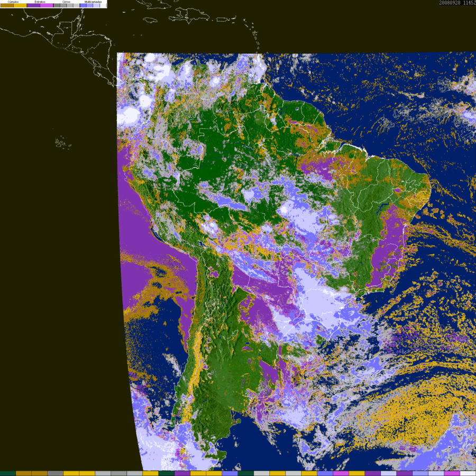
Task: Click the 20080920 1145Z timestamp
Action: (457, 3)
